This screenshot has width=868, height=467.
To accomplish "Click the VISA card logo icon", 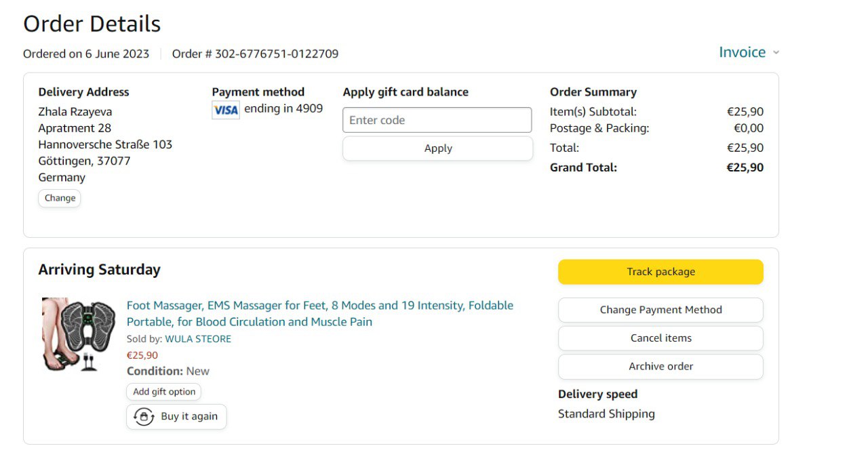I will pyautogui.click(x=226, y=110).
